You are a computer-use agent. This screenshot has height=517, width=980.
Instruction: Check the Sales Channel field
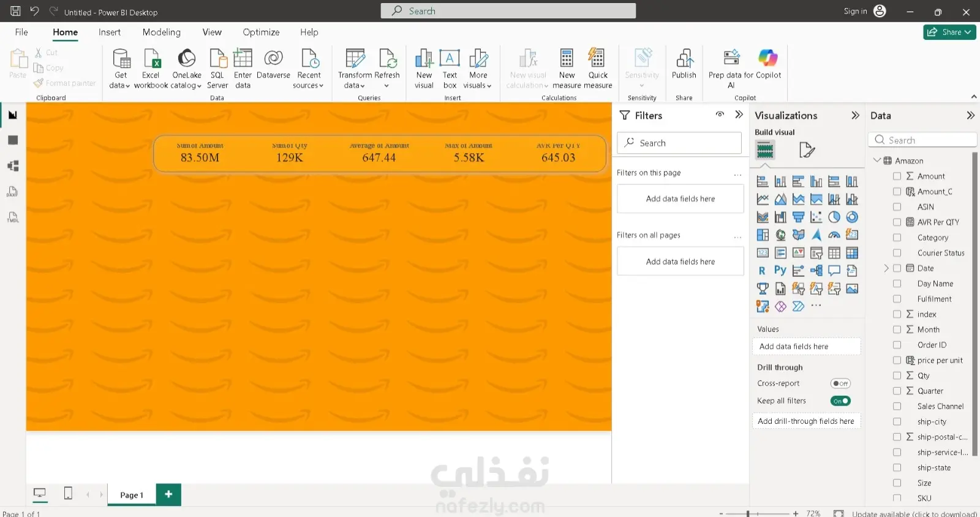[x=897, y=406]
